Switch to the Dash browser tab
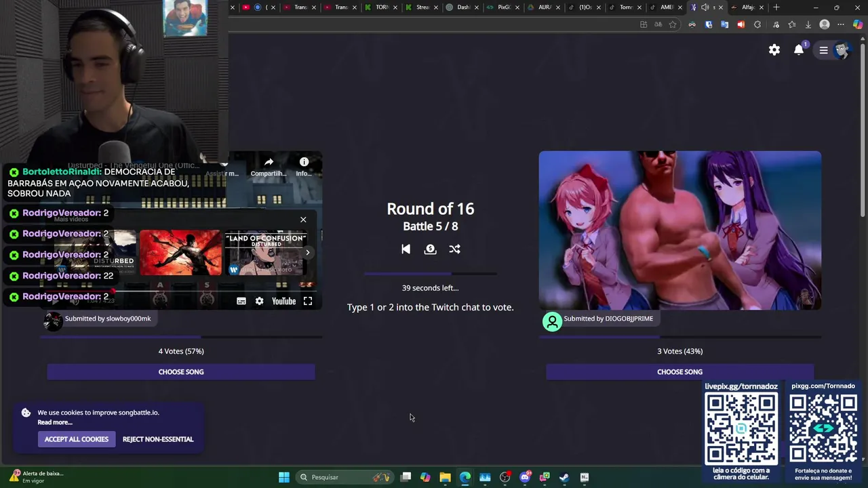The image size is (868, 488). pos(463,7)
